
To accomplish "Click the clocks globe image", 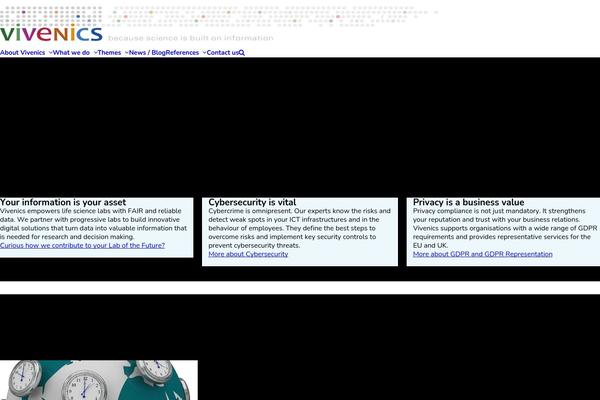I will click(98, 380).
